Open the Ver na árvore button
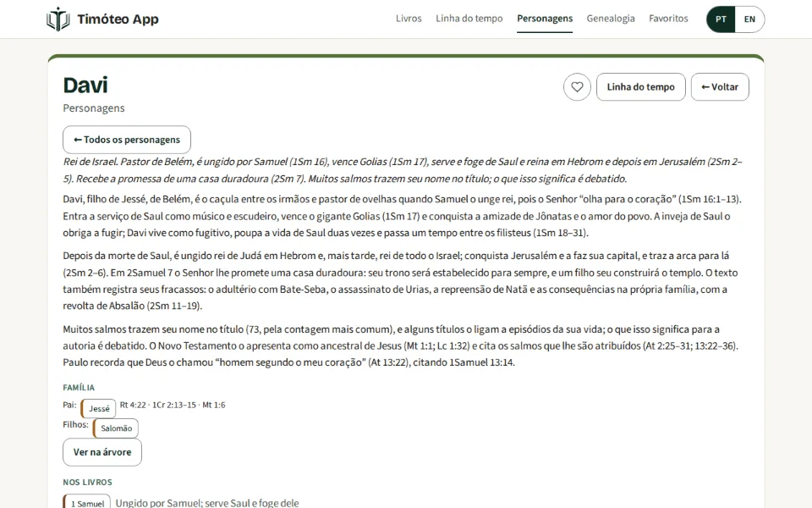812x508 pixels. [x=102, y=452]
